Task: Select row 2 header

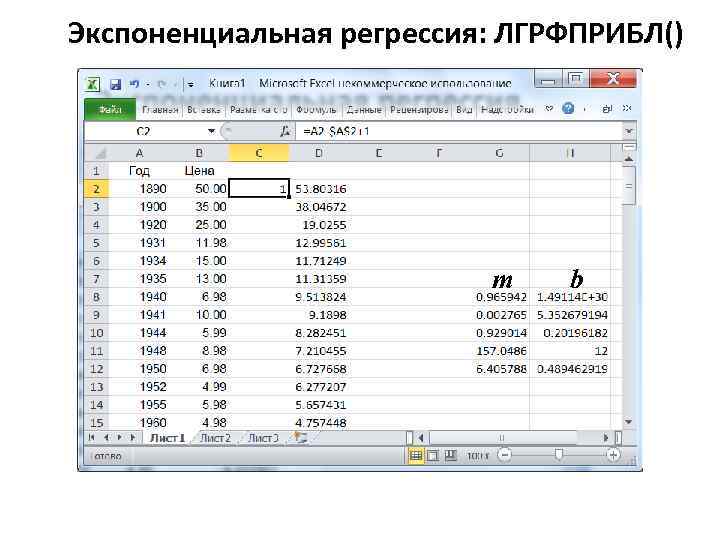Action: click(x=96, y=189)
